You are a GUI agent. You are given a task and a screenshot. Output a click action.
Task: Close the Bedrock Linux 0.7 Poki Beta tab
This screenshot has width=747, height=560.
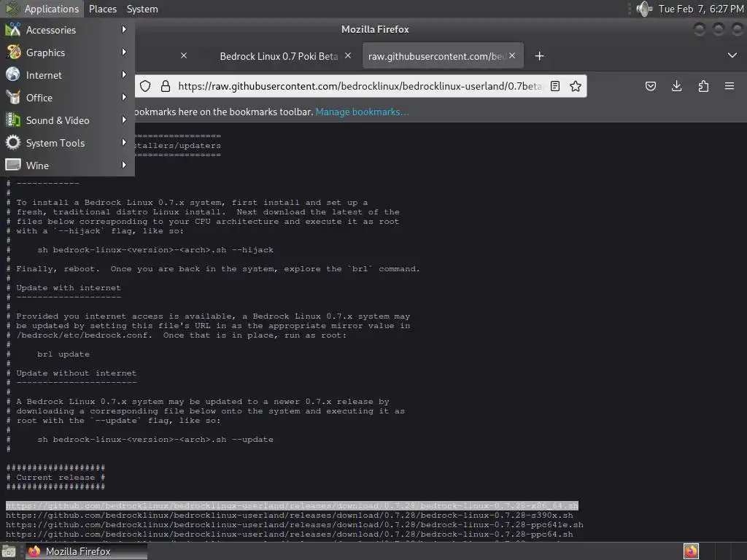point(348,55)
